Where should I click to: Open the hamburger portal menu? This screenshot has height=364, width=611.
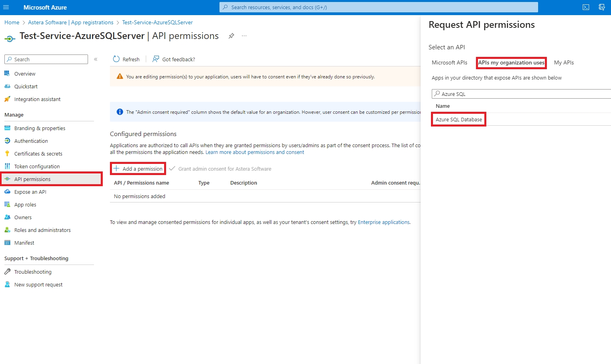point(6,7)
